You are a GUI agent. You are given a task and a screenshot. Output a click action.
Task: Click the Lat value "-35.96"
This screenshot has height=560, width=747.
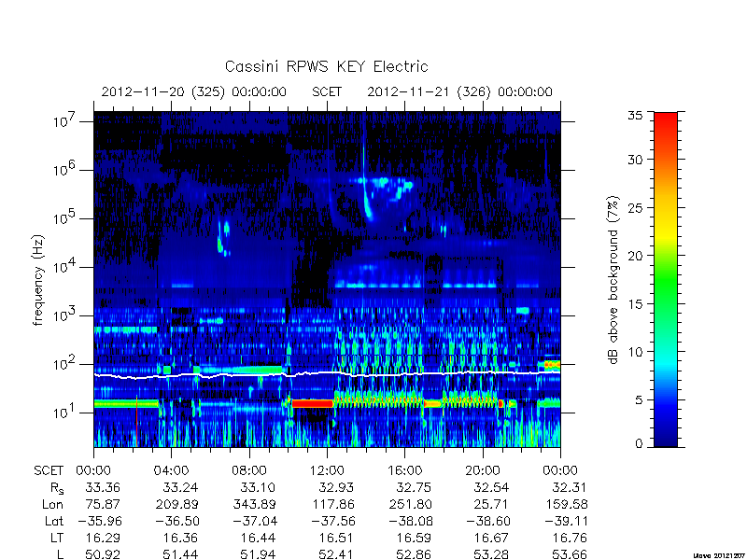coord(99,522)
